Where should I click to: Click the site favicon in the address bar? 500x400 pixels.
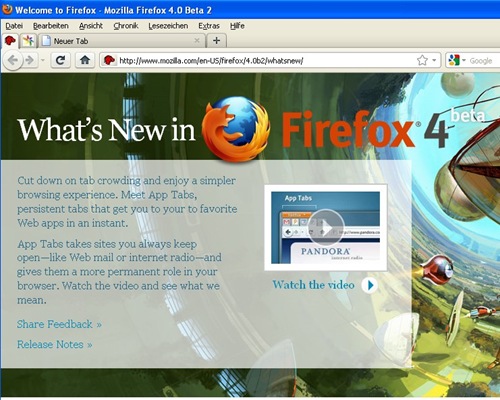coord(109,60)
